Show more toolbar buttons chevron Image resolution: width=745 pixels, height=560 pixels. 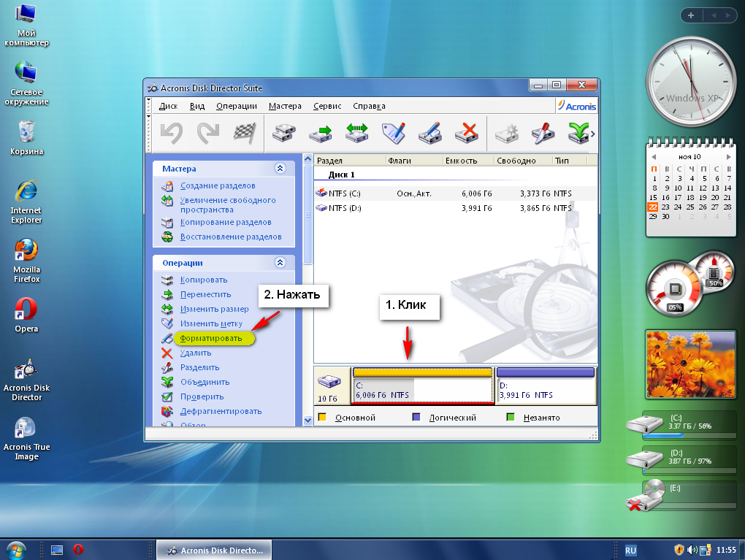[593, 134]
